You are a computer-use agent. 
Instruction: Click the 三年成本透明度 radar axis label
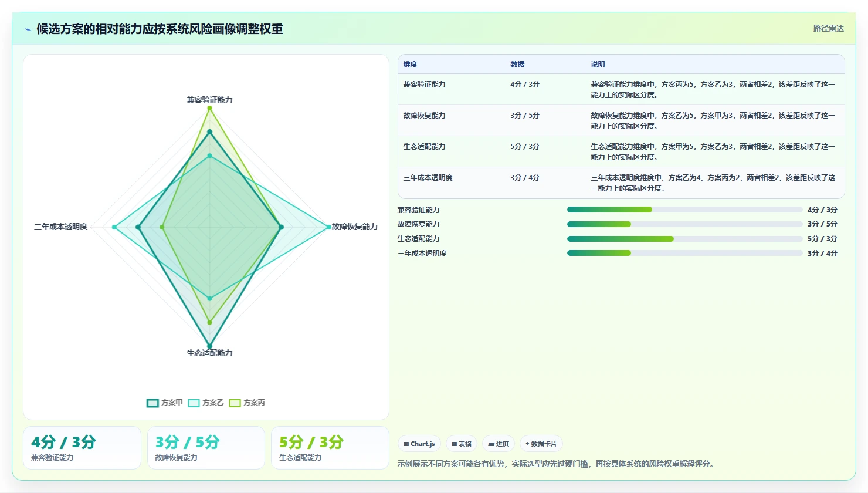[60, 227]
